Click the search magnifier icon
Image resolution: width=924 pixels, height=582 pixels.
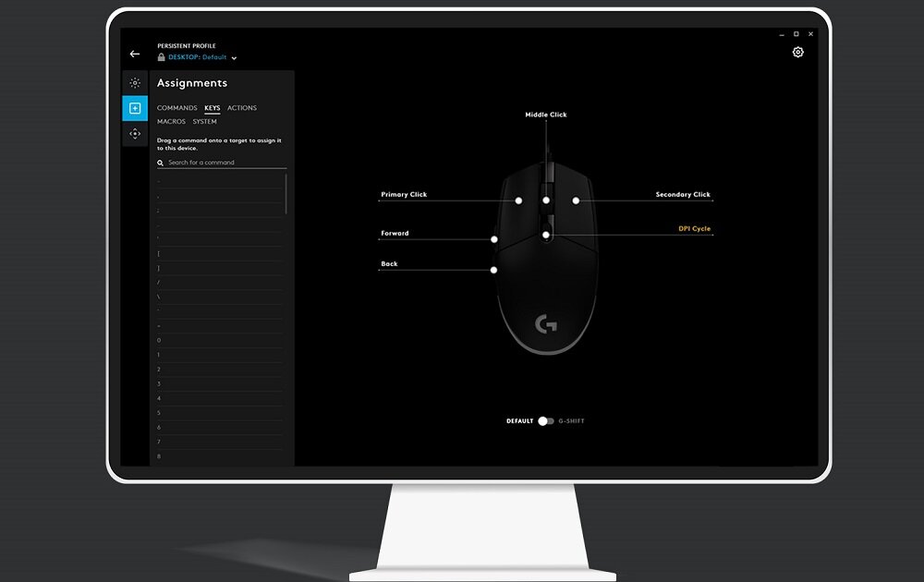click(161, 163)
